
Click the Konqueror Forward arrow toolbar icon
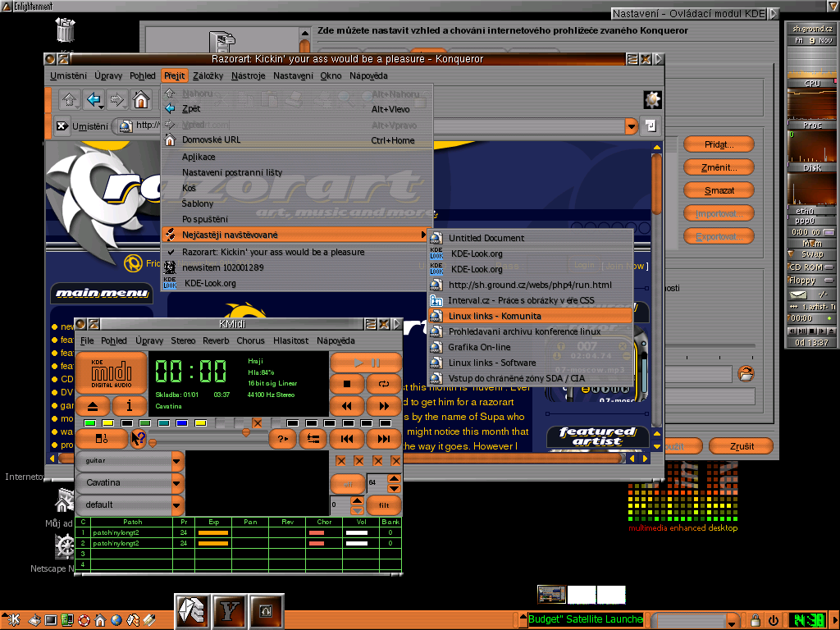116,99
